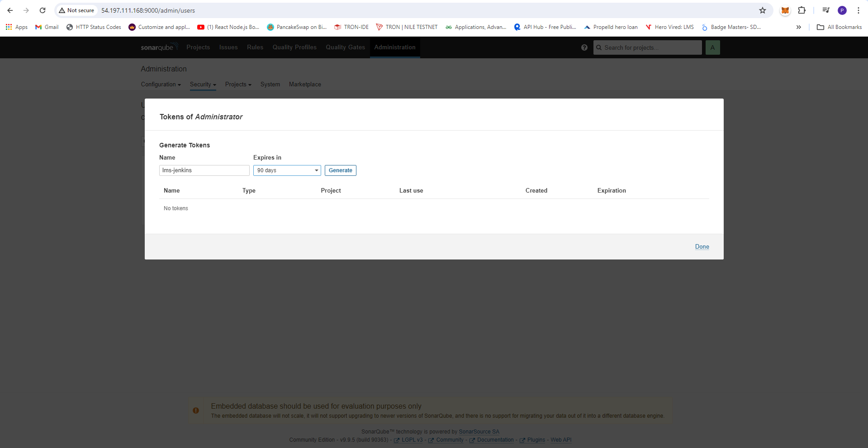Open the React Node.js YouTube bookmark

pyautogui.click(x=228, y=27)
